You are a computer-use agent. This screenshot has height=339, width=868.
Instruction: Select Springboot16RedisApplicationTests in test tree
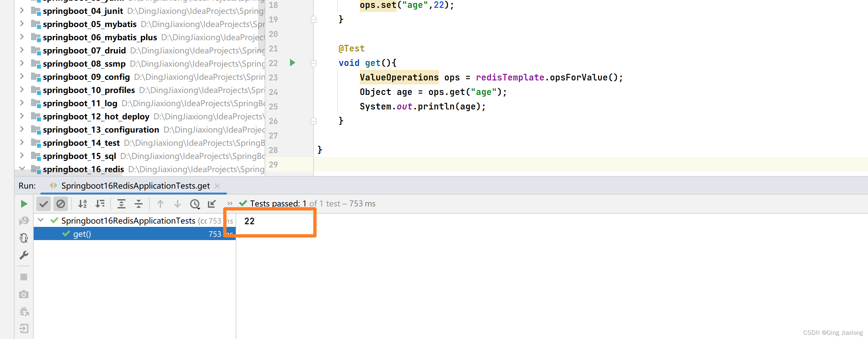pos(128,221)
